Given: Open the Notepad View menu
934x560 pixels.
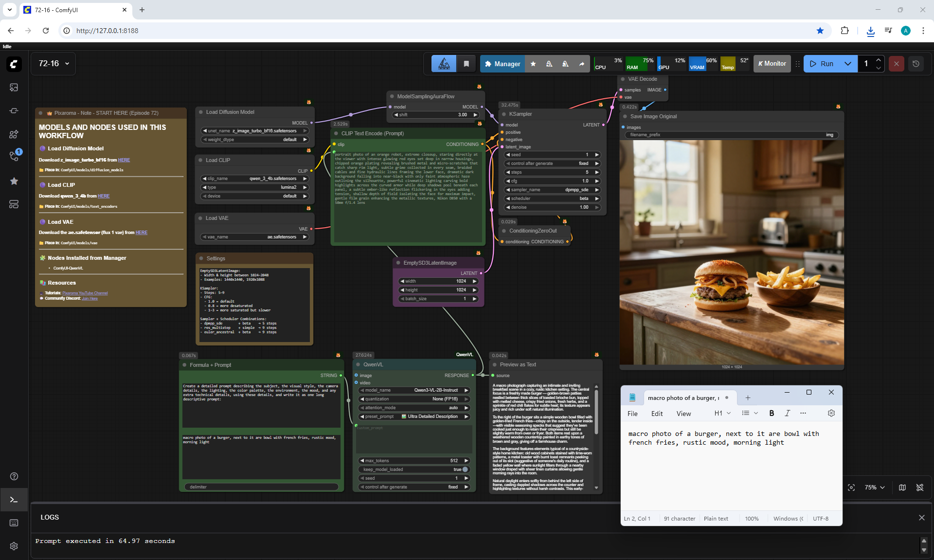Looking at the screenshot, I should click(683, 414).
